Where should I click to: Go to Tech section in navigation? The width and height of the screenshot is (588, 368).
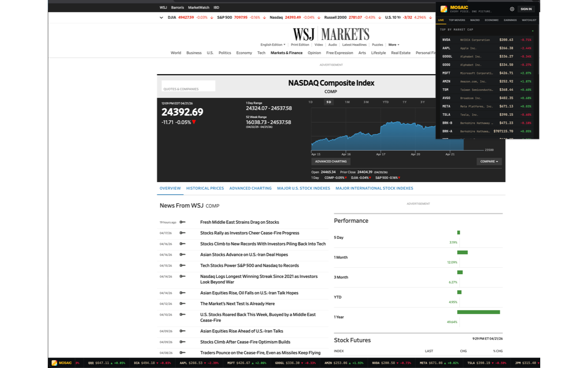261,53
